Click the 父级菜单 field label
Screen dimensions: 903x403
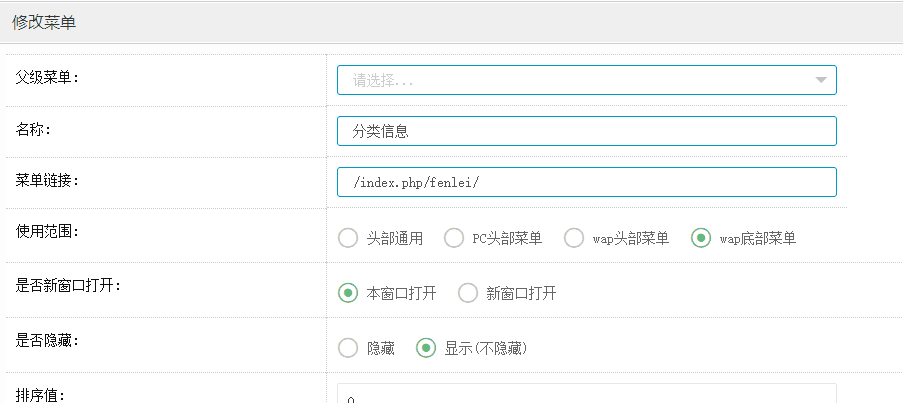(x=48, y=77)
